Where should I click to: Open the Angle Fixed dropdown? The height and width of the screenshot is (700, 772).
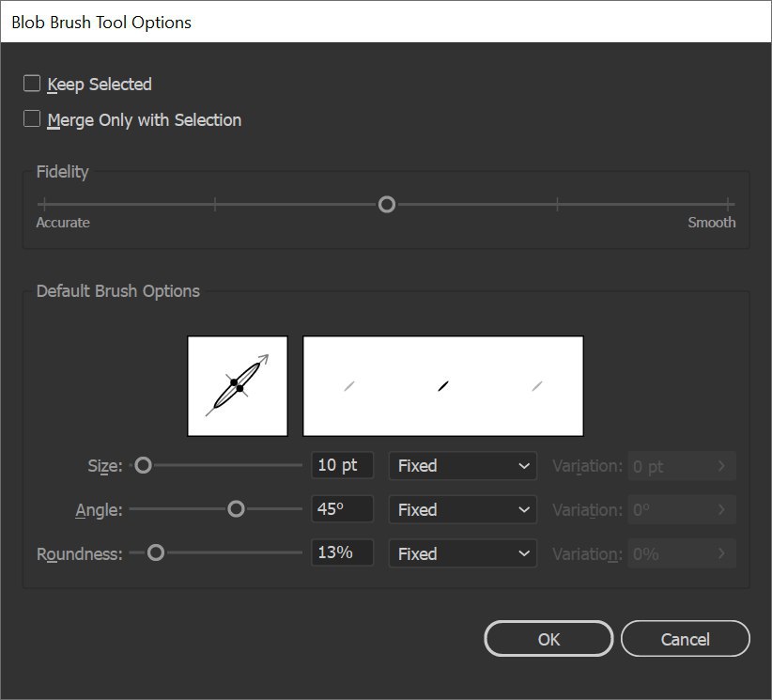point(463,509)
